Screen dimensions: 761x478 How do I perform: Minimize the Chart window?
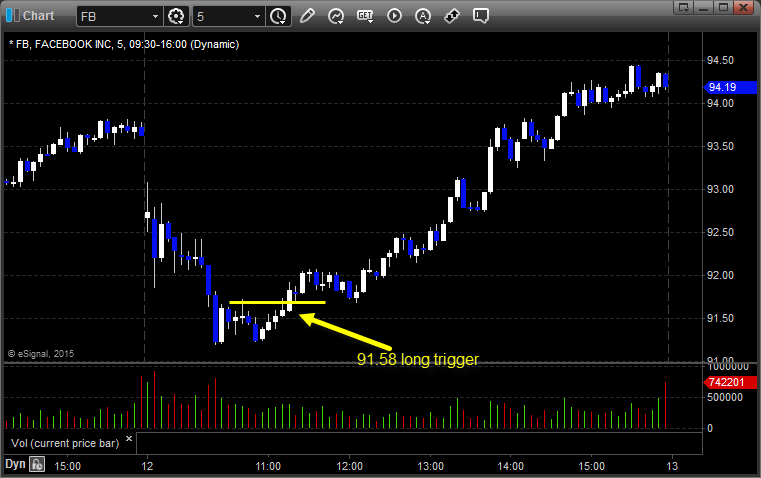(704, 7)
